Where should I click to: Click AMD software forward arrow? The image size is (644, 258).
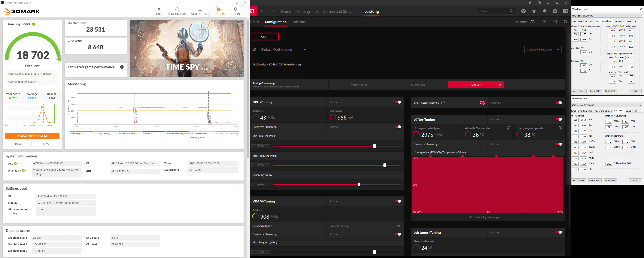273,11
